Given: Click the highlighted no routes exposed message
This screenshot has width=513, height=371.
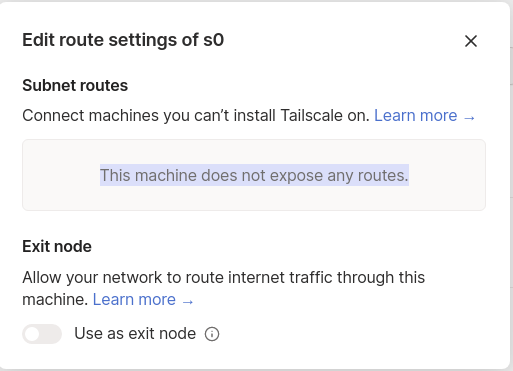Looking at the screenshot, I should (x=254, y=175).
